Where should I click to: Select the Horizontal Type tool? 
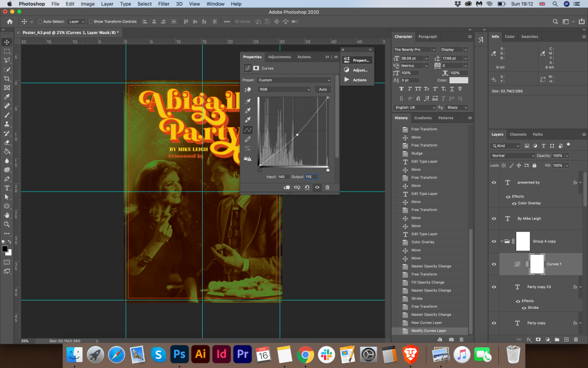click(x=7, y=188)
